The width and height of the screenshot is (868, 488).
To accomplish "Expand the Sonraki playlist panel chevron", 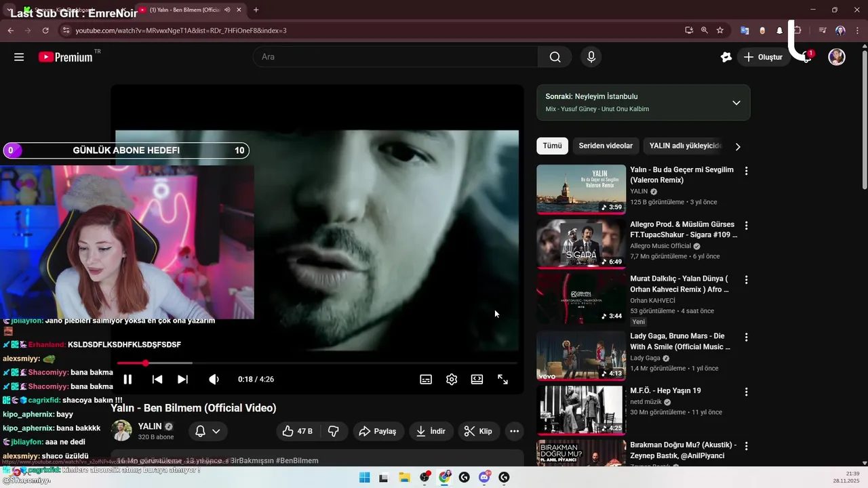I will (x=736, y=103).
